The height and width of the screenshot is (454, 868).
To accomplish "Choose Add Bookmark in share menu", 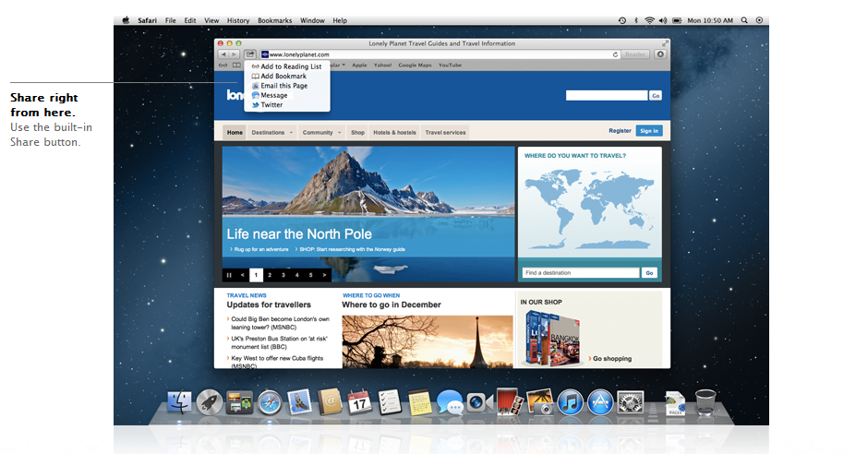I will click(287, 77).
